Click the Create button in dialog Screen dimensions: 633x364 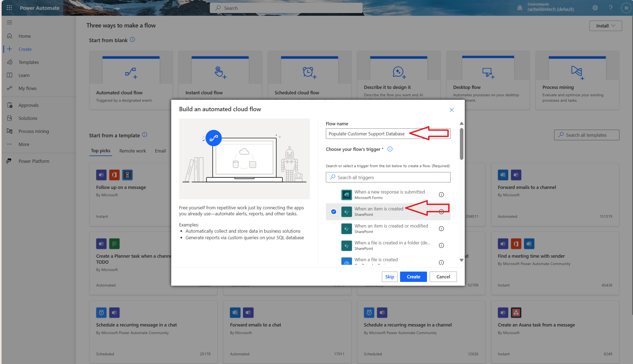tap(413, 276)
